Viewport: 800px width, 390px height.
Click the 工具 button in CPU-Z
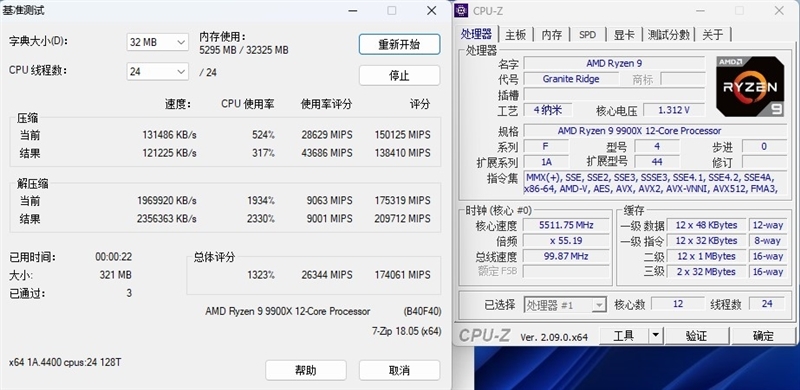(623, 336)
